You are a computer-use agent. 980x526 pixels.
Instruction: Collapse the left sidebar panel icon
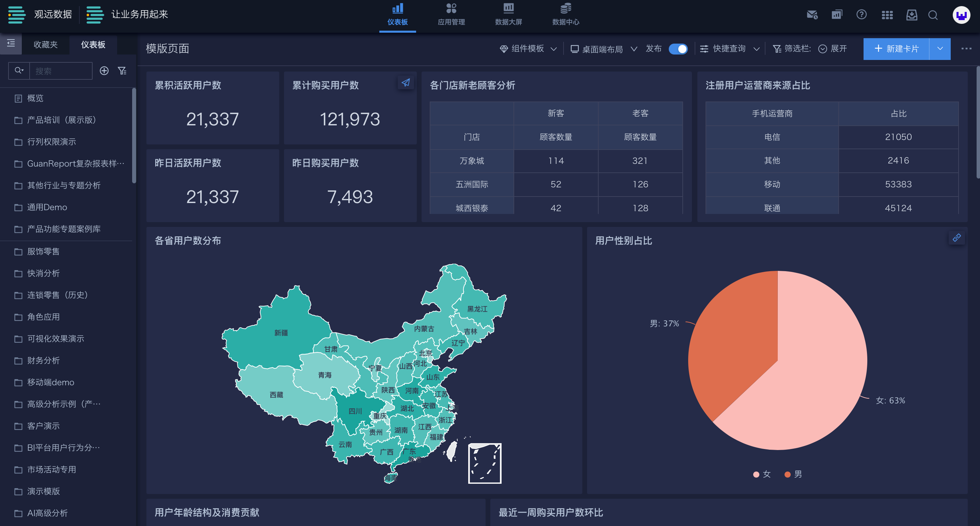coord(11,43)
